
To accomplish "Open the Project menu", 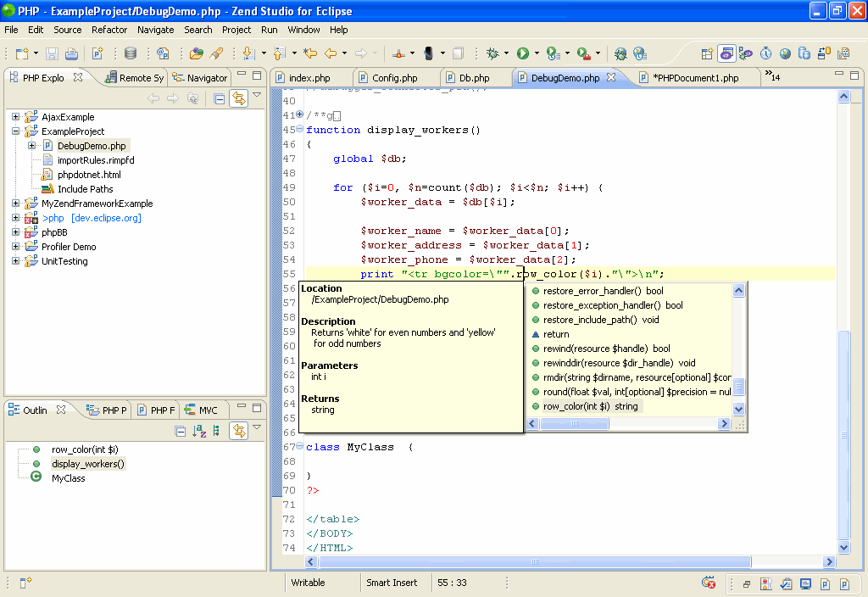I will point(236,30).
